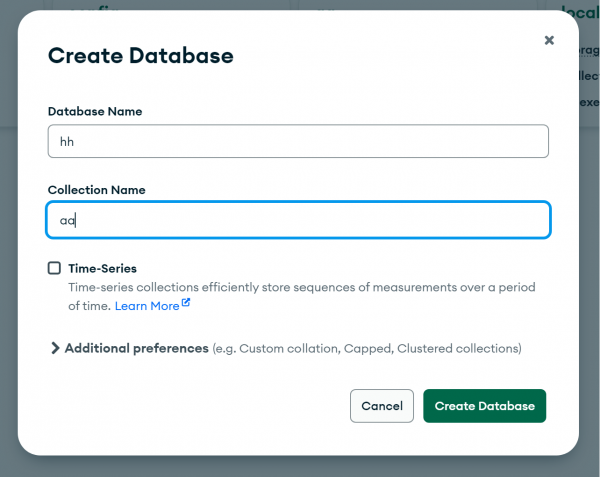Click the dimmed background below the dialog
This screenshot has width=600, height=477.
[x=298, y=467]
